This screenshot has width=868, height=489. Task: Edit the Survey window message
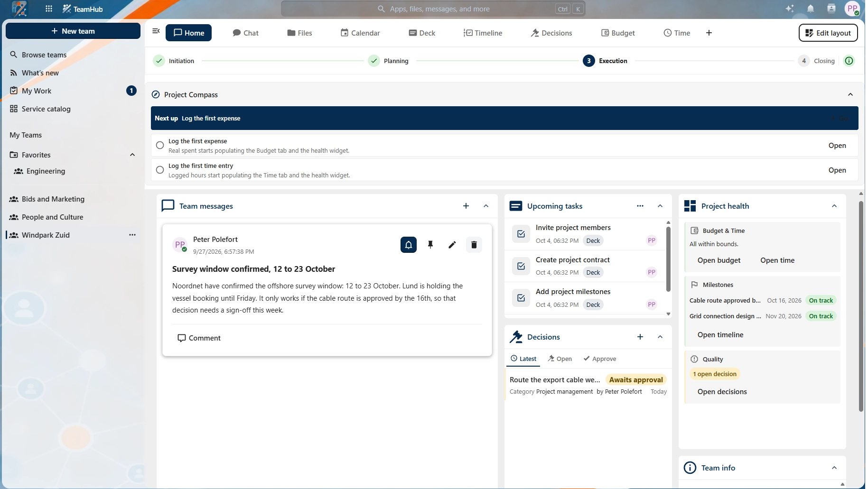[x=452, y=245]
